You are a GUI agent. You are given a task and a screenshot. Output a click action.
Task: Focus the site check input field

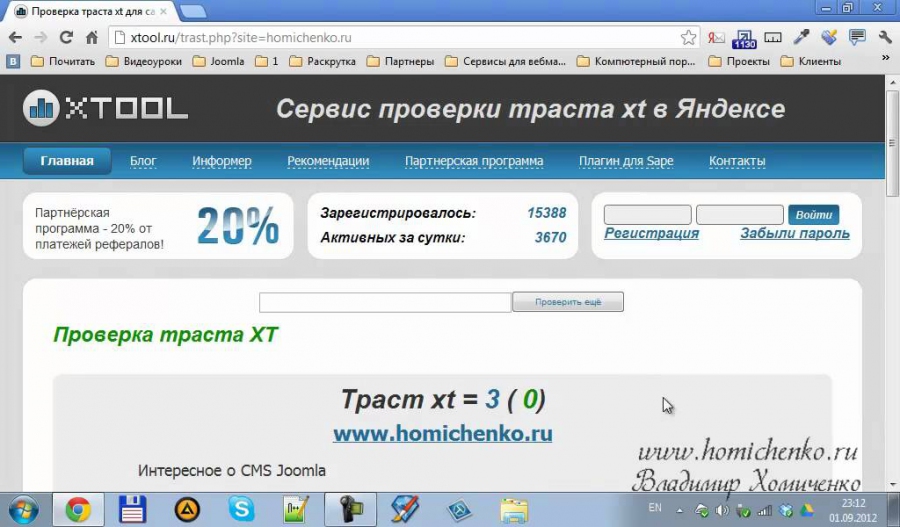tap(385, 303)
